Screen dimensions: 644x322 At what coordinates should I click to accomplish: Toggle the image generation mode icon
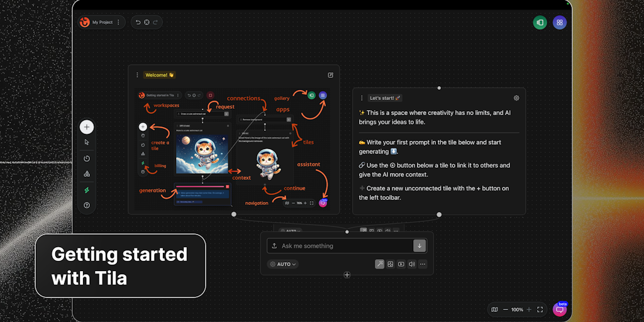(x=390, y=264)
